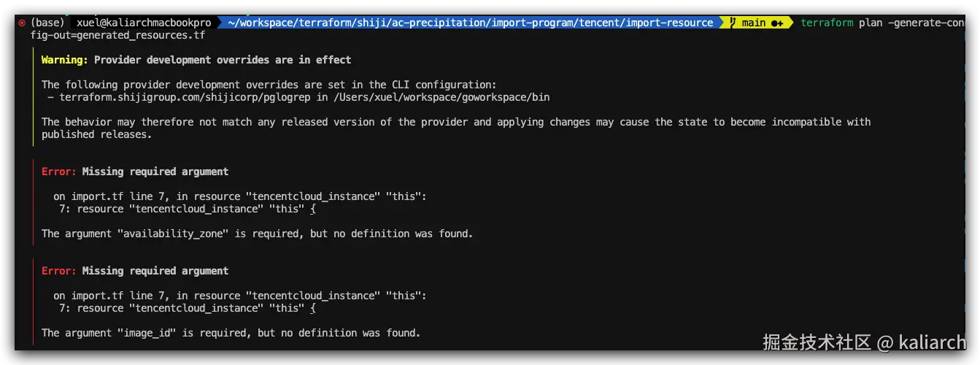Click the red error status icon in prompt
The image size is (980, 365).
click(22, 23)
